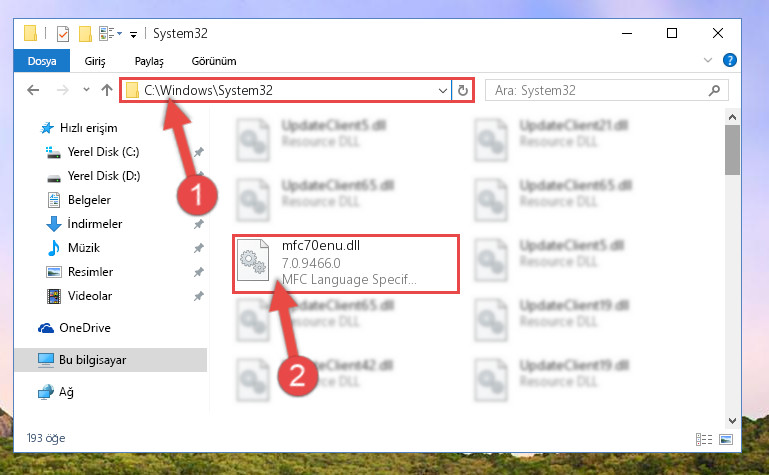Open the Paylaş ribbon tab
Viewport: 769px width, 475px height.
[149, 61]
